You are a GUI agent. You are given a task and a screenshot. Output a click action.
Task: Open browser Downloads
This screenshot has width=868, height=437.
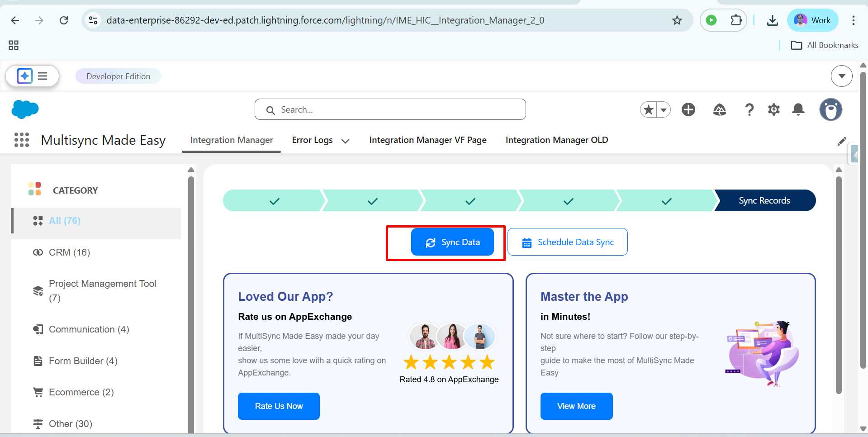[x=772, y=20]
